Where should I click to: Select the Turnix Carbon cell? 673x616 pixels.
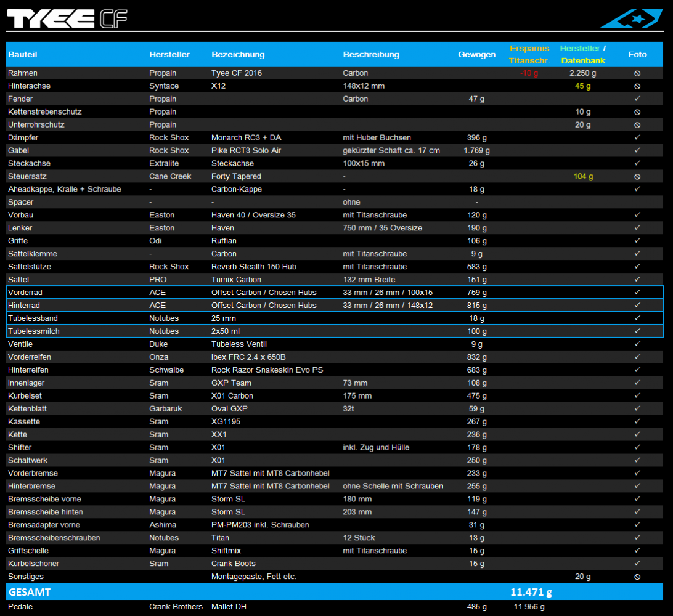236,279
